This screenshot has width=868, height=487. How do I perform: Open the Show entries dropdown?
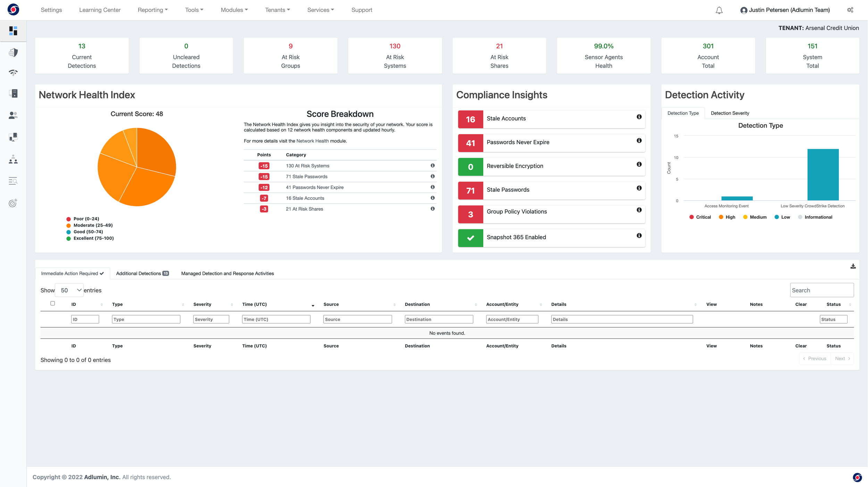click(69, 290)
